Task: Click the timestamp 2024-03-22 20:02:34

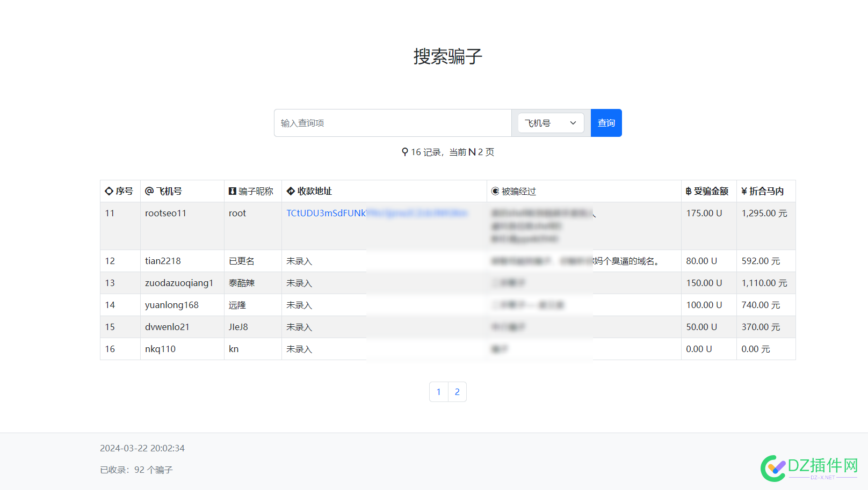Action: (142, 448)
